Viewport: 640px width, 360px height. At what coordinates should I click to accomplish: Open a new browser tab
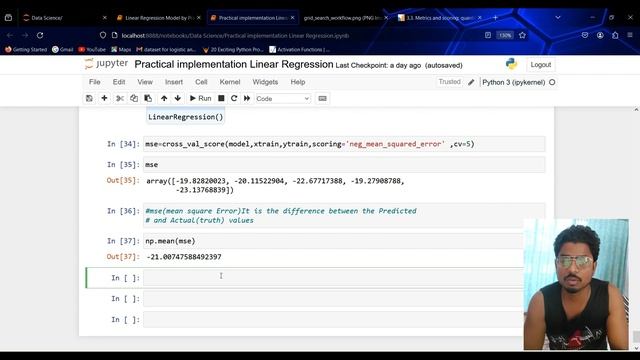click(495, 18)
